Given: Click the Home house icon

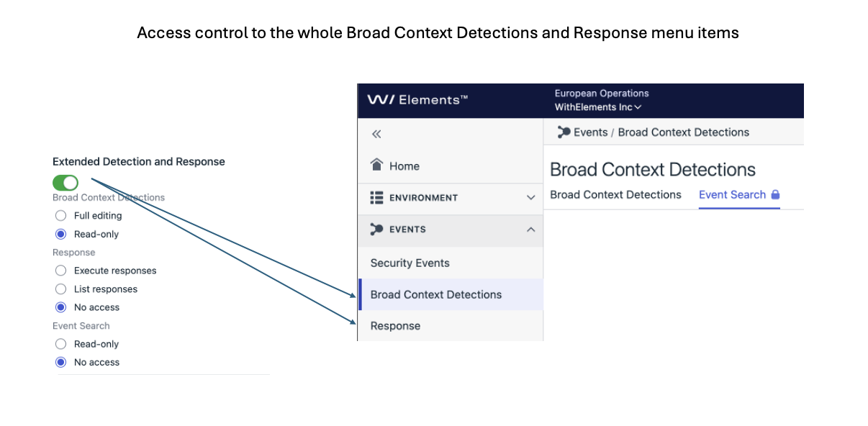Looking at the screenshot, I should [x=376, y=165].
